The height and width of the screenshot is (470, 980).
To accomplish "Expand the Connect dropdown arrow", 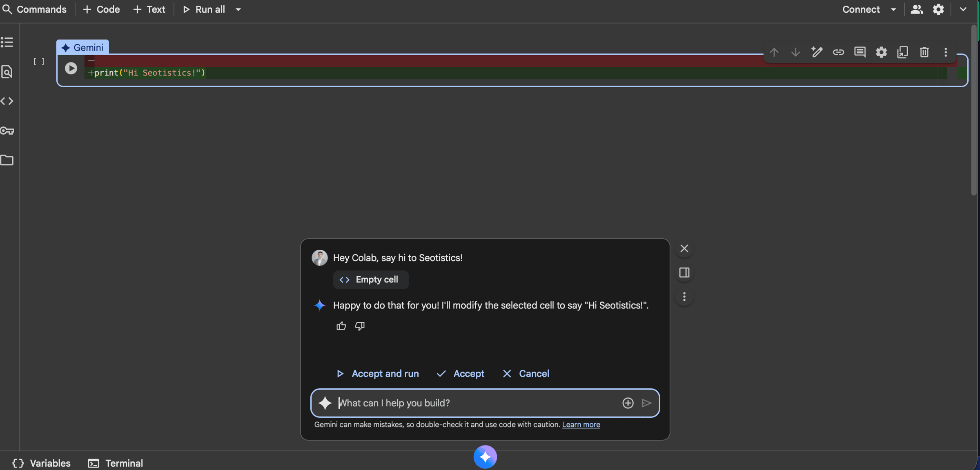I will tap(893, 9).
